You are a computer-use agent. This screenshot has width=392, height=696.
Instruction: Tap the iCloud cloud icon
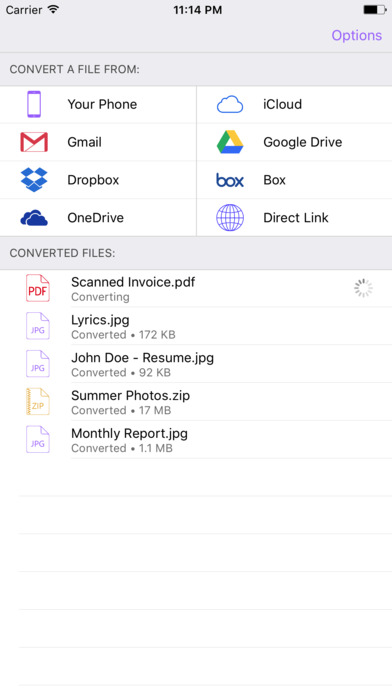[x=230, y=105]
